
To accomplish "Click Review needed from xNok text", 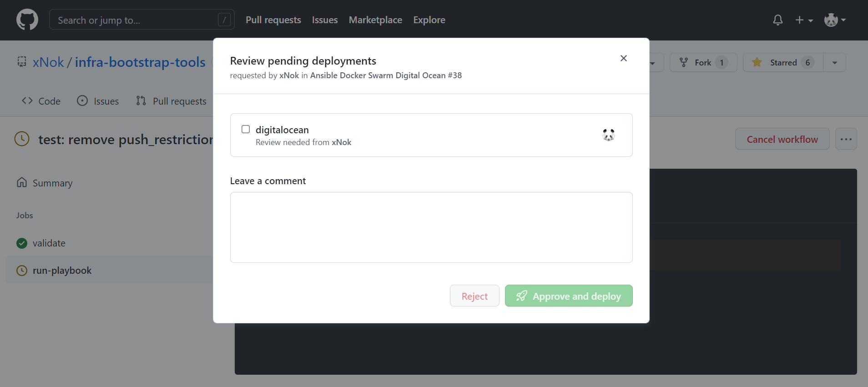I will tap(303, 142).
